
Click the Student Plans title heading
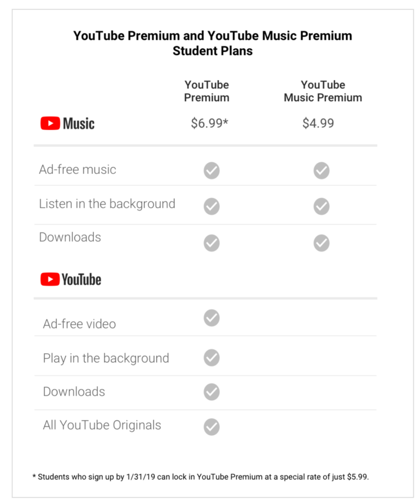(212, 44)
